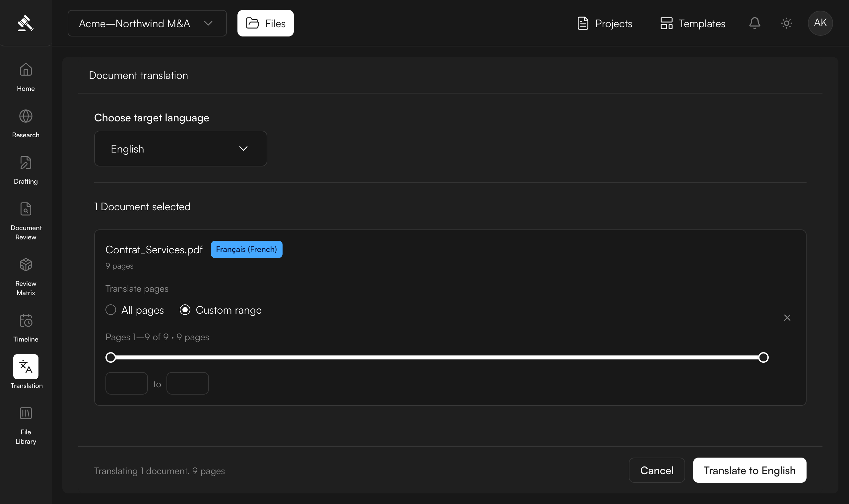
Task: Click the '1 Document selected' text
Action: [x=142, y=207]
